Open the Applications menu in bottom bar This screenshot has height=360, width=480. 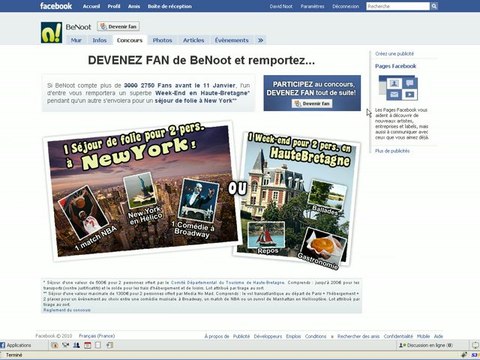click(x=16, y=345)
